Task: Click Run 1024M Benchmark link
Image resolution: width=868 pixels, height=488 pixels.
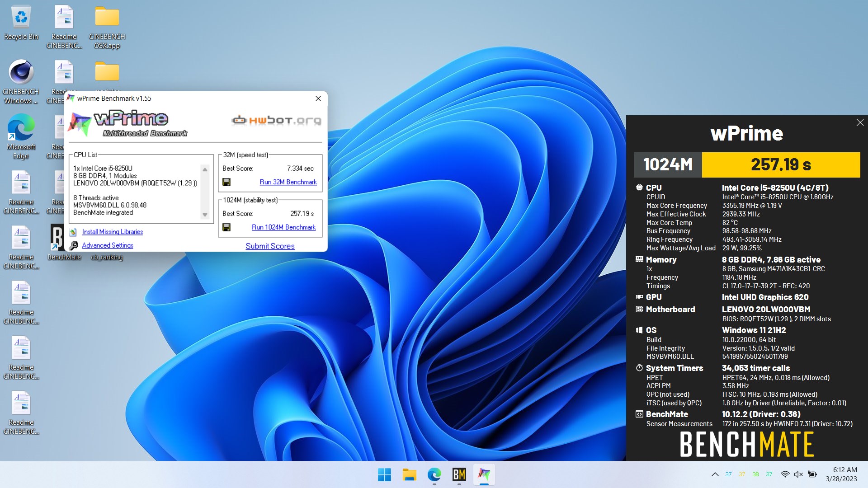Action: (283, 227)
